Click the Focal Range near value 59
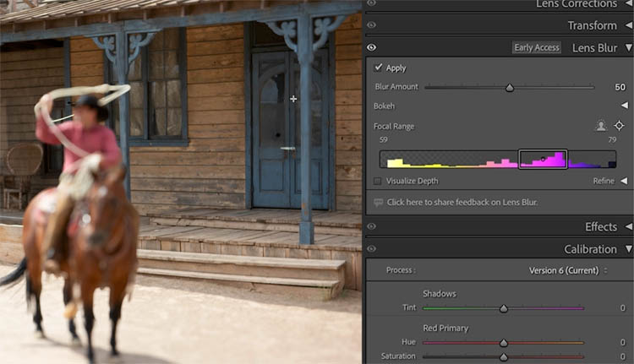 pyautogui.click(x=383, y=140)
